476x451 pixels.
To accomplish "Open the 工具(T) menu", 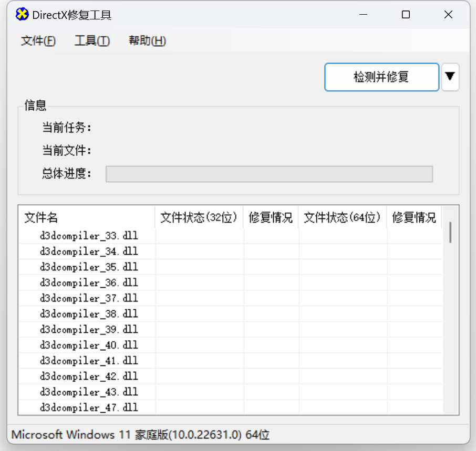I will coord(92,40).
